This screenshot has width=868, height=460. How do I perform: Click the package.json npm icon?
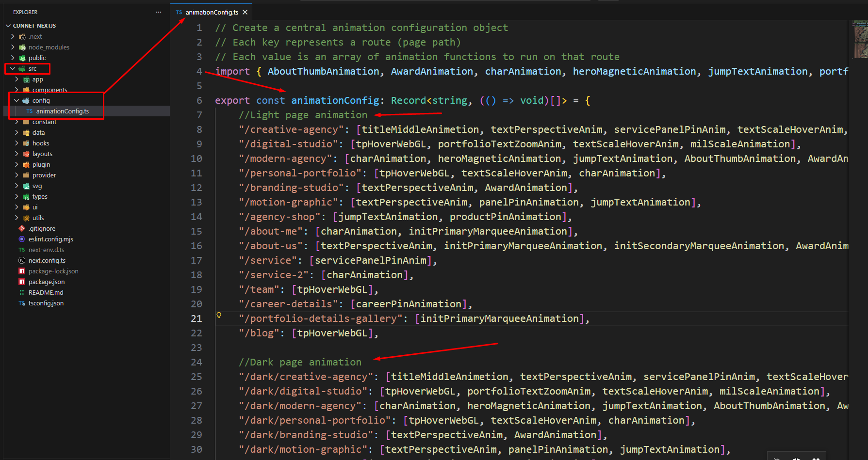[x=22, y=282]
